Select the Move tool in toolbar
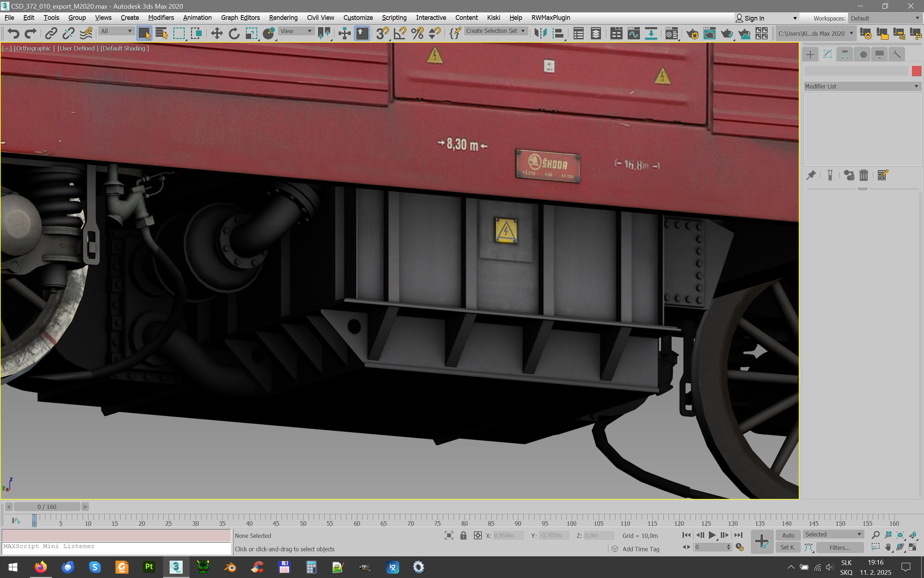Viewport: 924px width, 578px height. tap(217, 33)
